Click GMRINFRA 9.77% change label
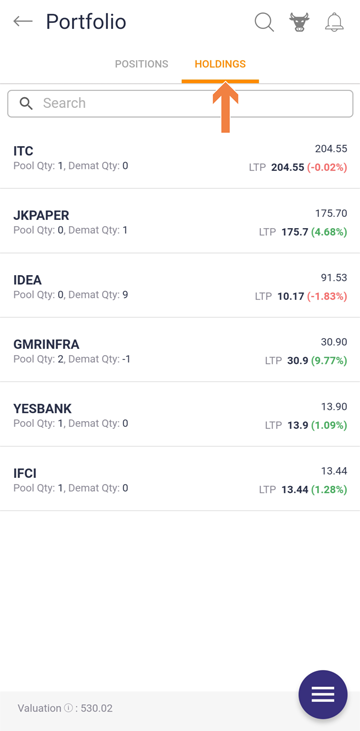 click(x=329, y=360)
